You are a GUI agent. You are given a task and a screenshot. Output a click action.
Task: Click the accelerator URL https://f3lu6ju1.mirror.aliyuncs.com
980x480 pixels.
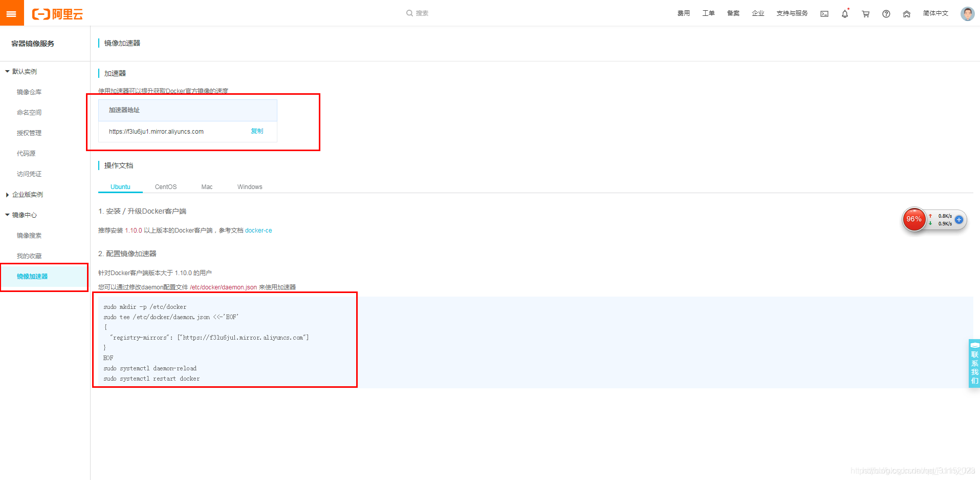[156, 132]
